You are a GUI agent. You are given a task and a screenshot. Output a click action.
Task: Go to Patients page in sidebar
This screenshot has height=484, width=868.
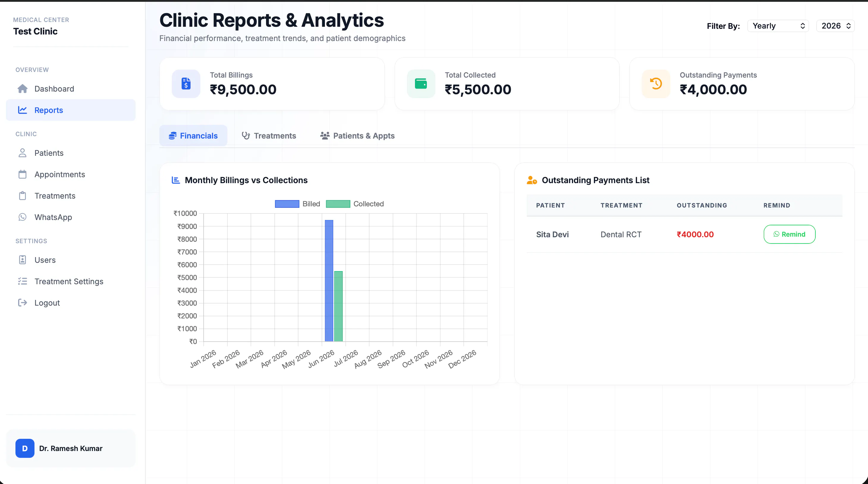71,153
